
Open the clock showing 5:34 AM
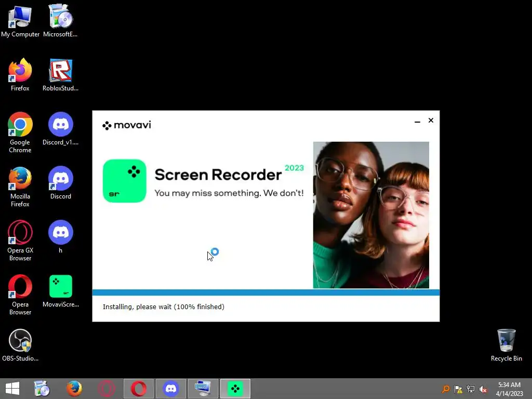click(x=509, y=389)
